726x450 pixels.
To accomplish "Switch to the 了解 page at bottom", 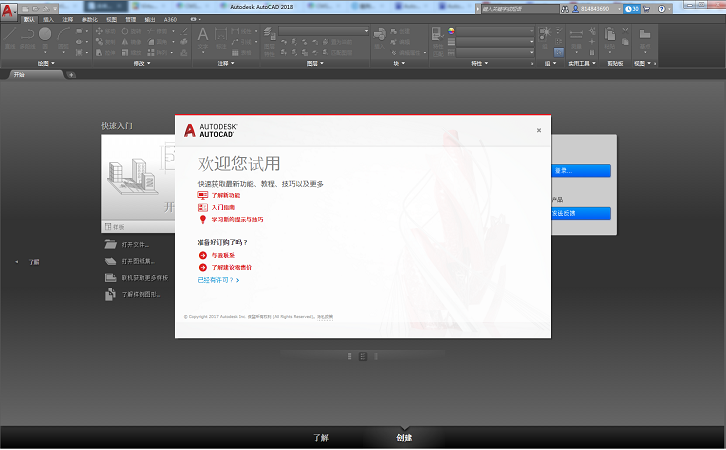I will click(x=320, y=437).
